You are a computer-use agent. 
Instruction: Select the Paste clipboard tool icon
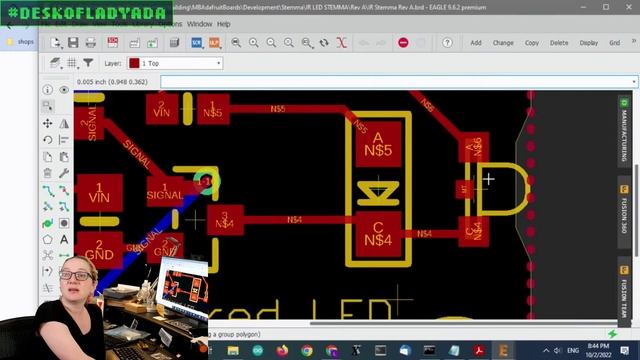tap(64, 157)
